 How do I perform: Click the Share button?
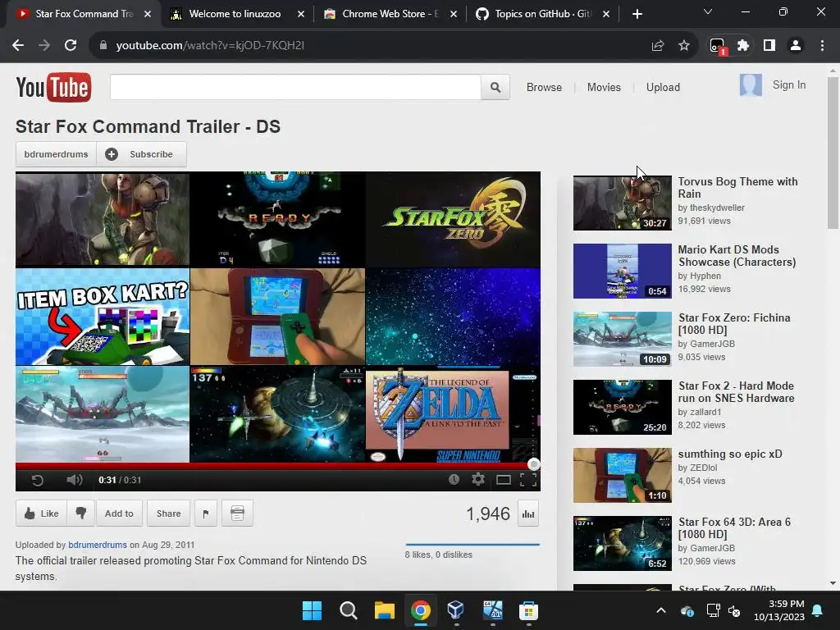(168, 514)
